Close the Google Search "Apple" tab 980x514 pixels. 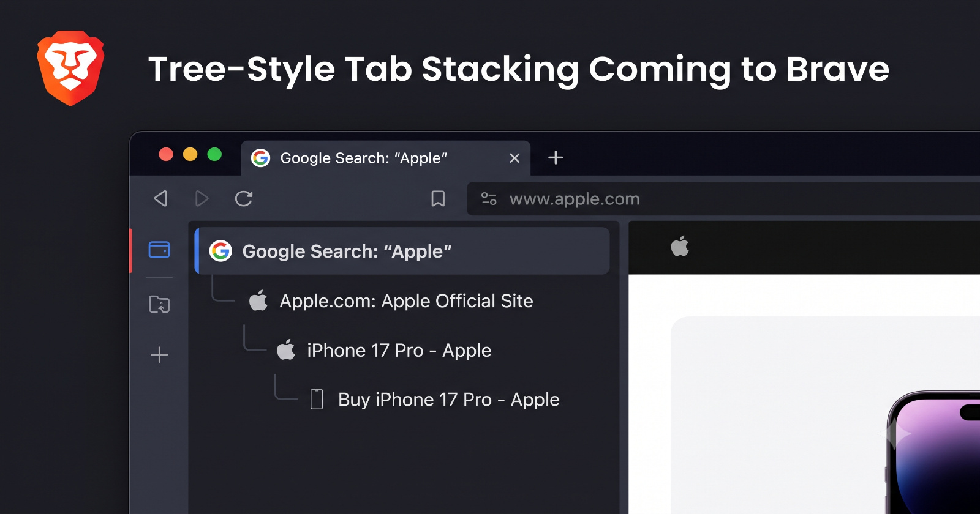(x=514, y=158)
